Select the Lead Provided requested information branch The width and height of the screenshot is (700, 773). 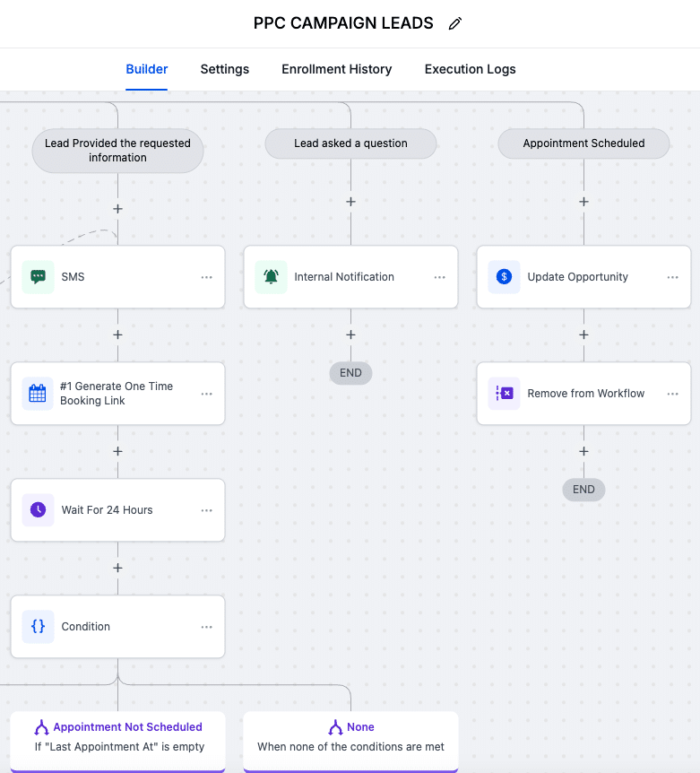[x=117, y=151]
